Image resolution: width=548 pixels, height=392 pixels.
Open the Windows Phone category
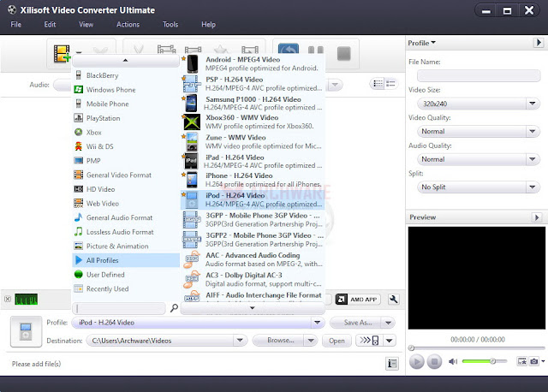point(126,89)
